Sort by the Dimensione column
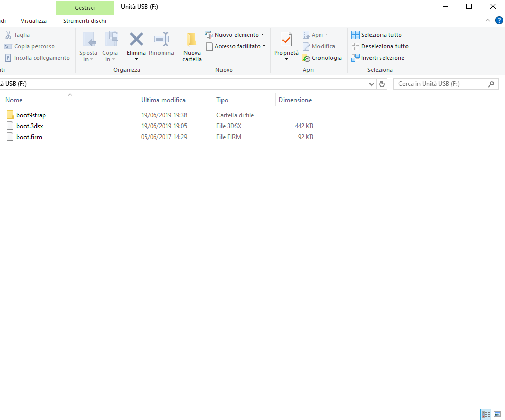This screenshot has width=505, height=420. coord(296,100)
